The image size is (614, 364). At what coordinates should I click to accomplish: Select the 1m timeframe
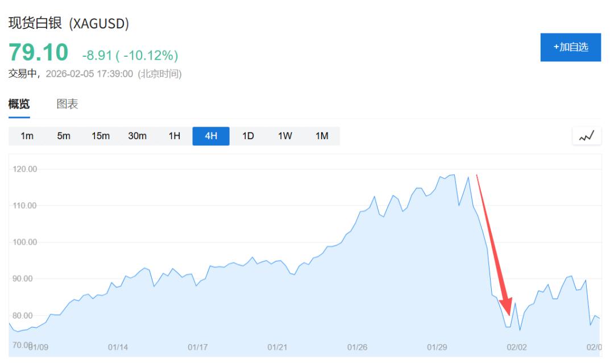(x=27, y=136)
